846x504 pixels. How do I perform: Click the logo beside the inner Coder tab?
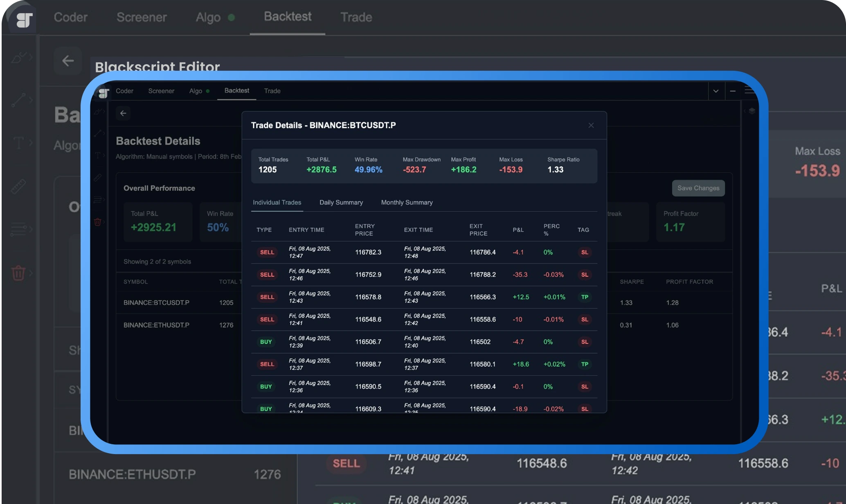(104, 94)
